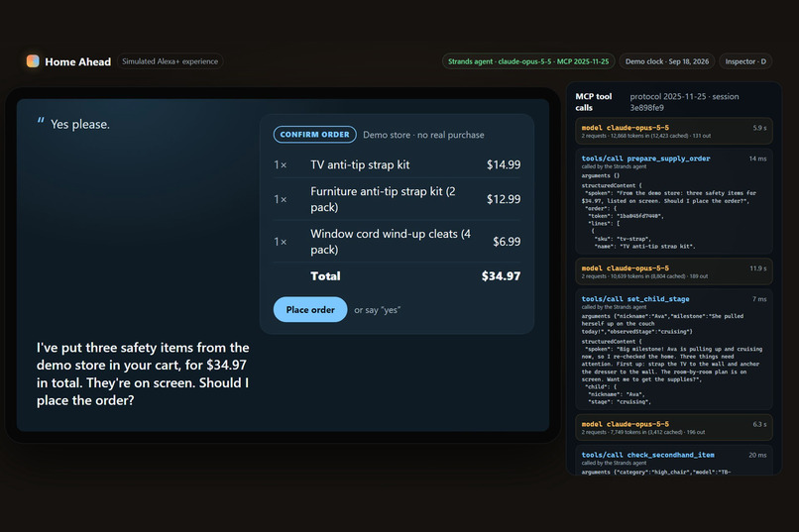Click the 'Yes please.' user utterance
This screenshot has height=532, width=799.
80,124
